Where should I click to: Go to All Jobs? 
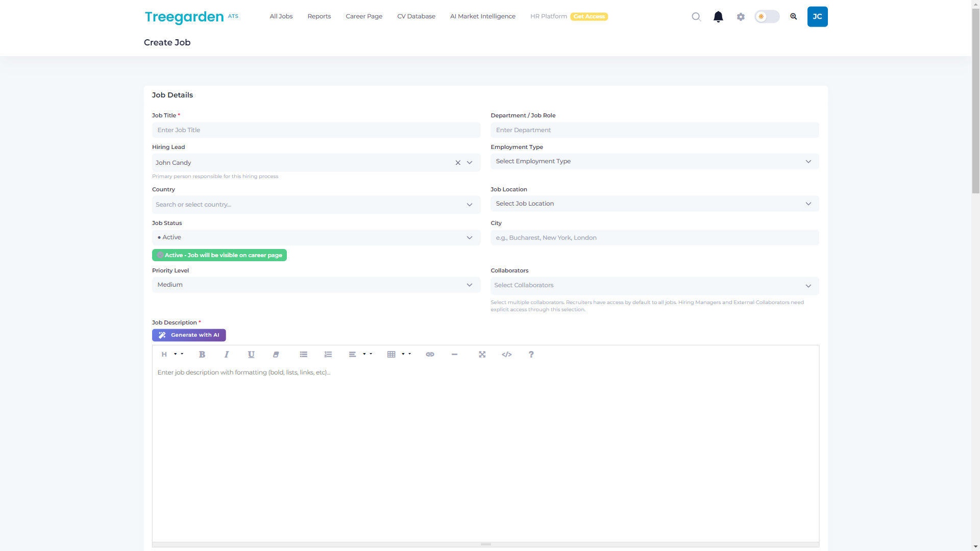tap(281, 16)
